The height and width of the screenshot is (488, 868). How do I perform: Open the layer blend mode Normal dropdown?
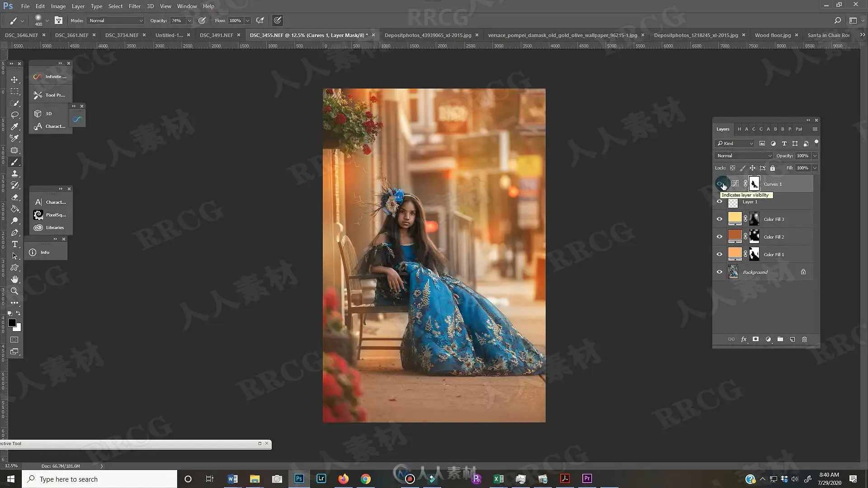[x=744, y=155]
